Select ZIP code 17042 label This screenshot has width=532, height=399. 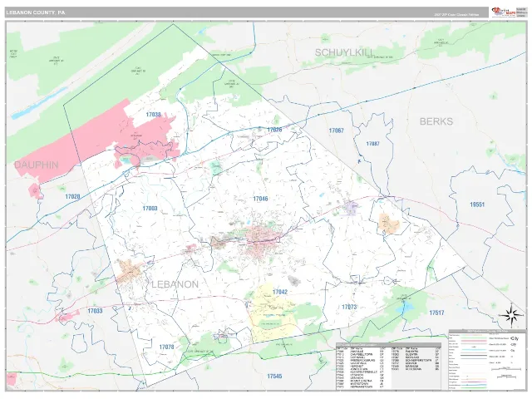point(280,292)
